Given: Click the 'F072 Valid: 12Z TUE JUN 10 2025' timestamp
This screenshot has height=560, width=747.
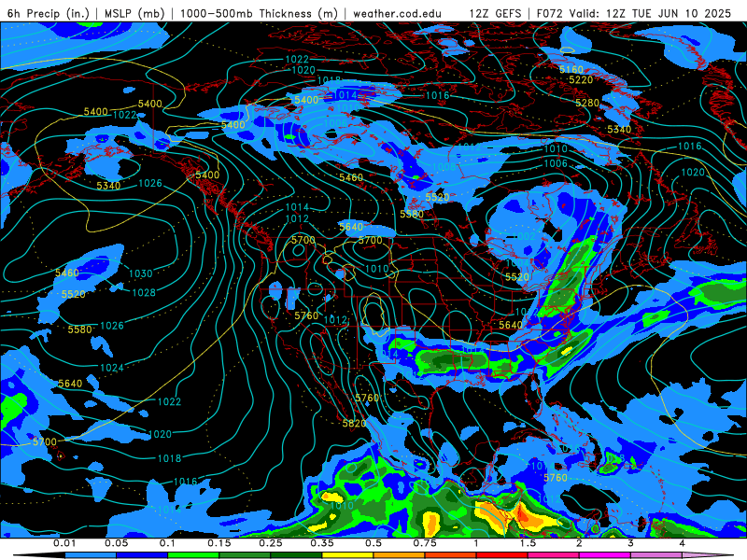Looking at the screenshot, I should (x=634, y=13).
